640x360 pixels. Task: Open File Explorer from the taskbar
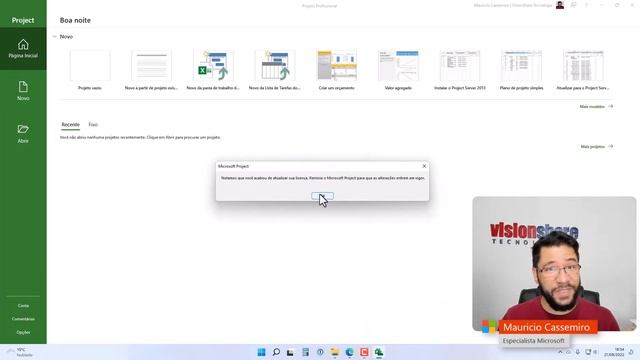point(335,352)
